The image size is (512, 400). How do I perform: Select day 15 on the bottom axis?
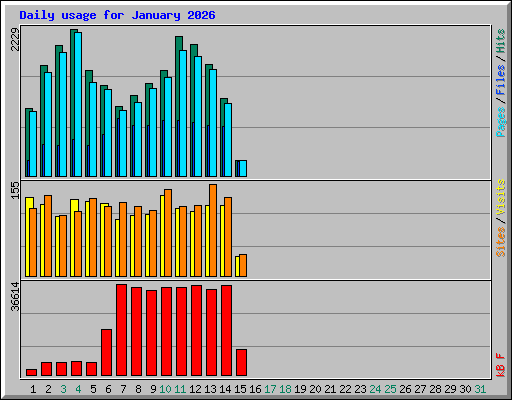pyautogui.click(x=240, y=389)
